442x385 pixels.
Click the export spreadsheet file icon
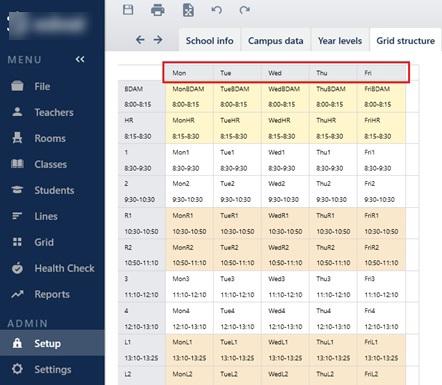pyautogui.click(x=188, y=10)
